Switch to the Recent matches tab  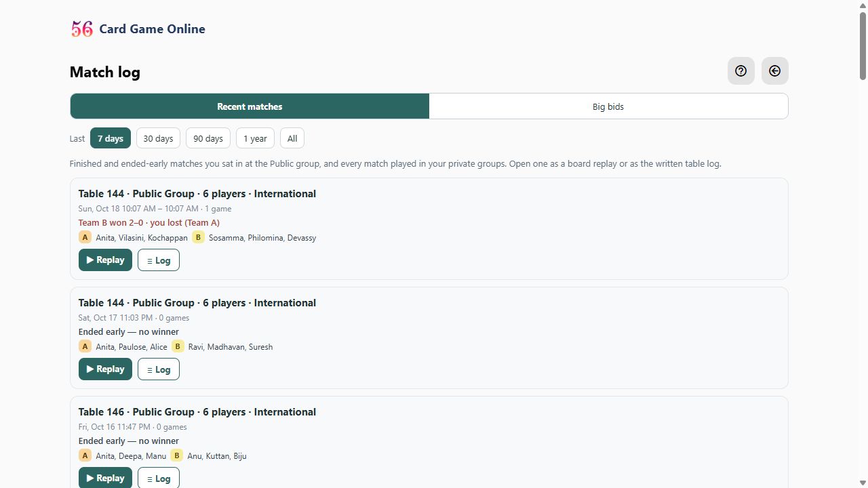coord(250,106)
